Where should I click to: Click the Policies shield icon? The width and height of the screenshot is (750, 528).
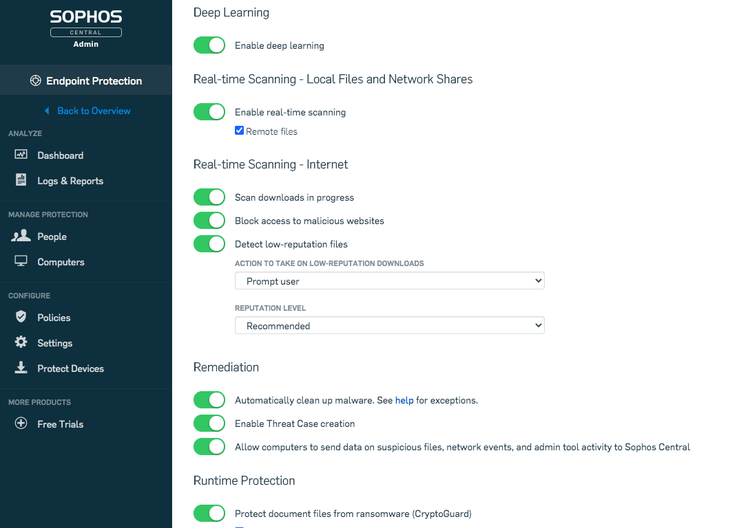click(x=21, y=317)
